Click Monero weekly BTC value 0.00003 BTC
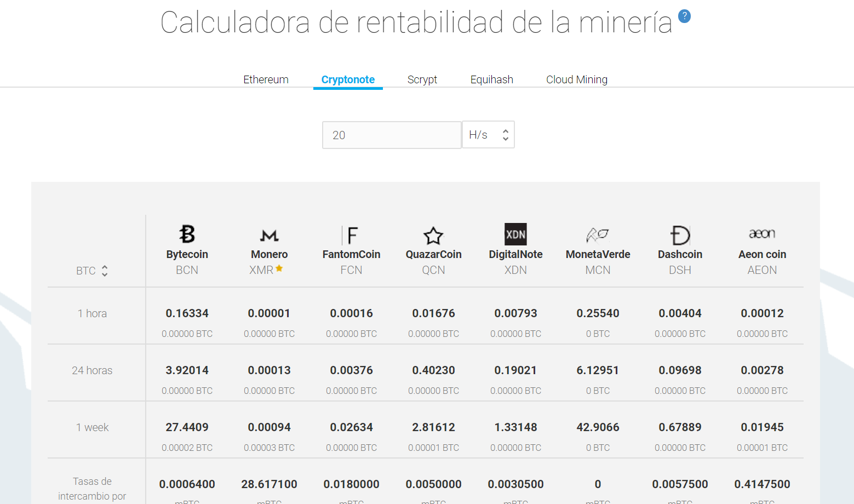The width and height of the screenshot is (854, 504). [x=270, y=448]
